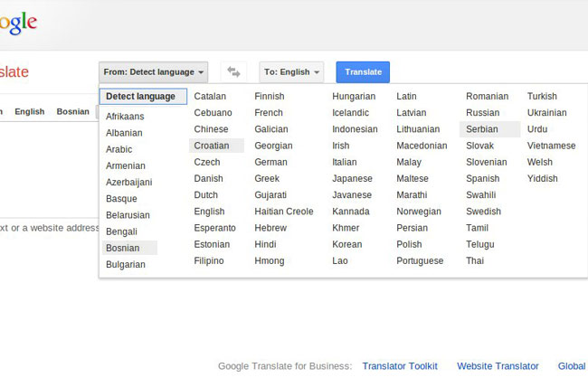Choose Croatian from the language list
The image size is (588, 387).
(213, 146)
